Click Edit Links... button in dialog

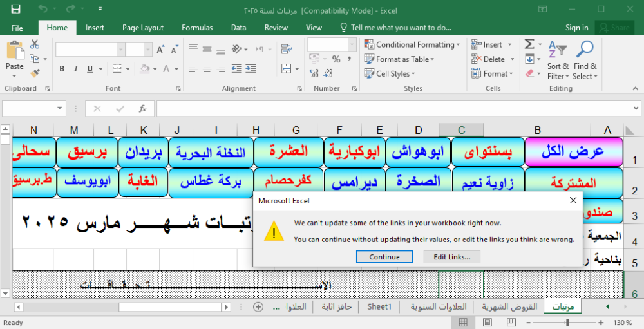click(x=452, y=257)
